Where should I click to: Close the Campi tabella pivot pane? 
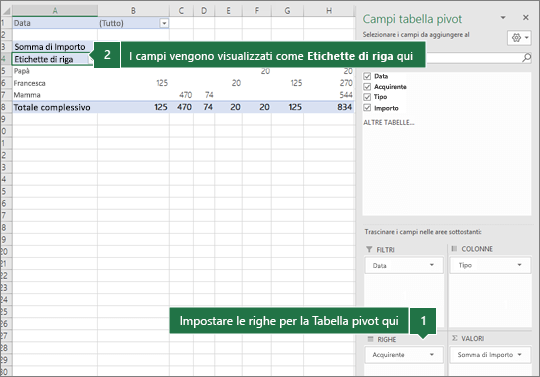pos(526,17)
